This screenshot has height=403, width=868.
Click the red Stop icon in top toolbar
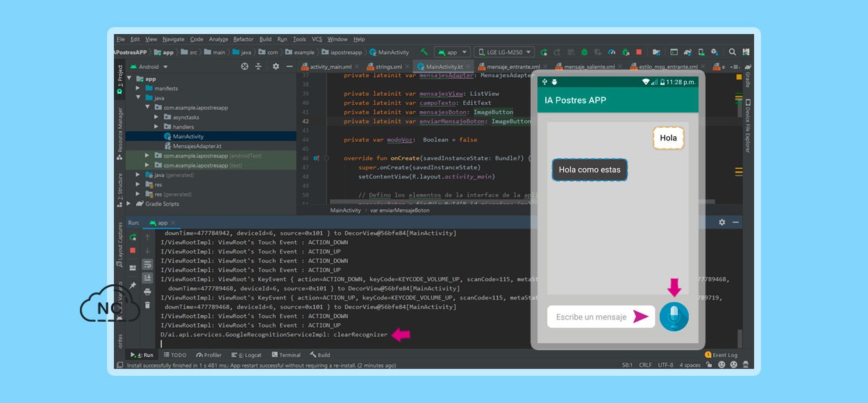(x=639, y=52)
